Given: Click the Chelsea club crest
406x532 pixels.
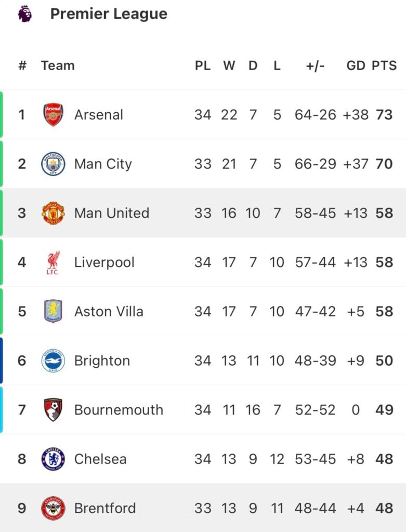Looking at the screenshot, I should coord(53,459).
